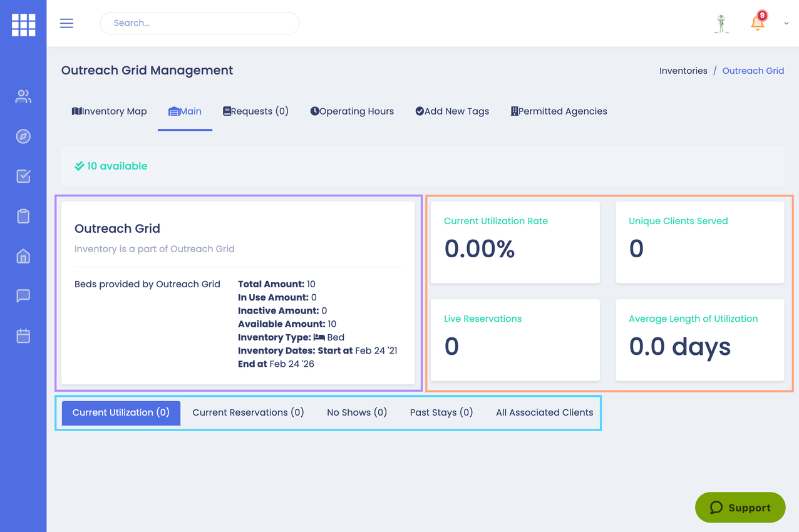799x532 pixels.
Task: Click 'End at Feb 24 '26' text
Action: (276, 364)
